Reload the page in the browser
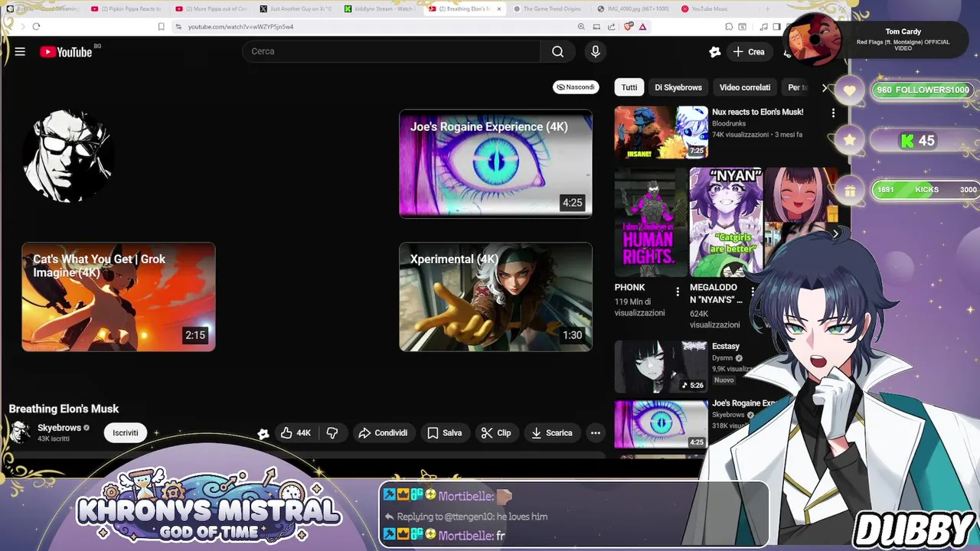This screenshot has height=551, width=980. pyautogui.click(x=36, y=27)
